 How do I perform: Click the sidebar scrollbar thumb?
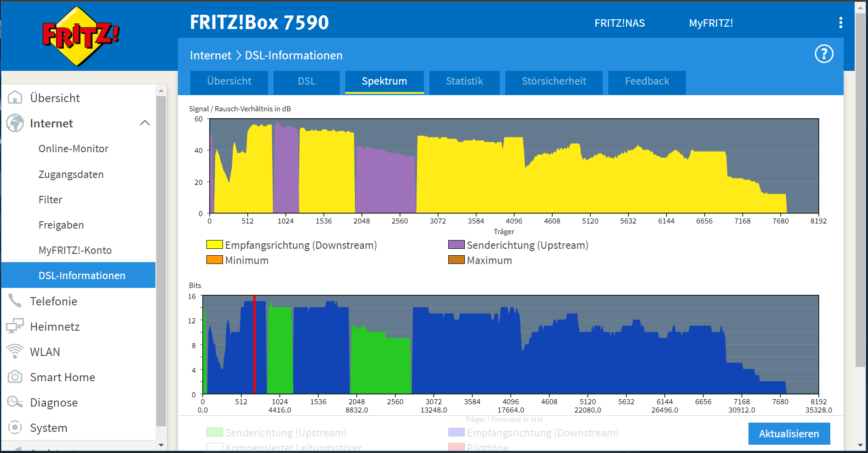161,261
